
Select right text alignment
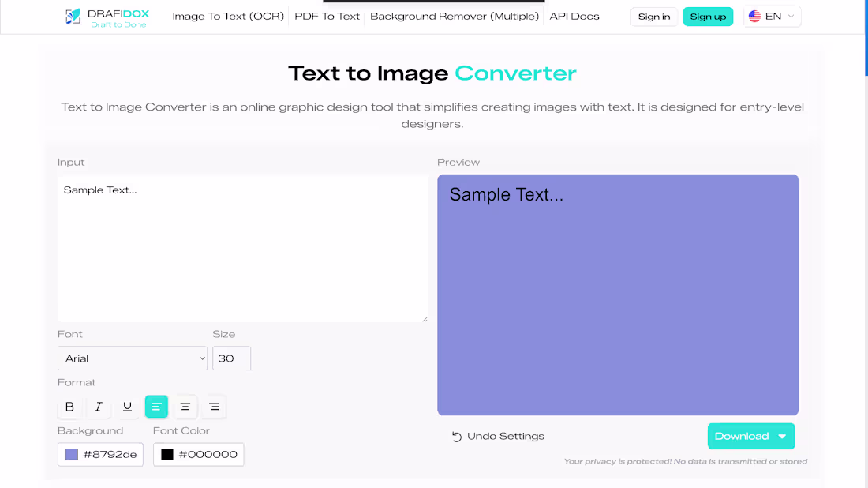214,406
